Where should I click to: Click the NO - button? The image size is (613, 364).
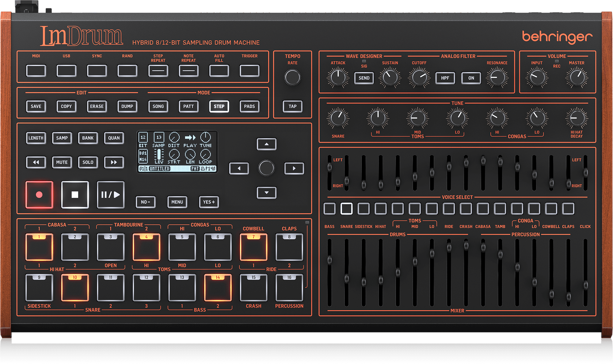146,202
